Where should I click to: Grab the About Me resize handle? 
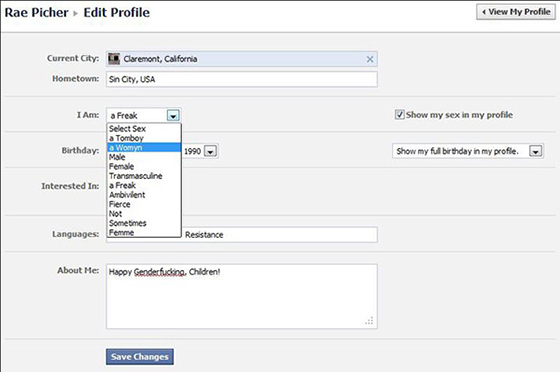pyautogui.click(x=369, y=321)
